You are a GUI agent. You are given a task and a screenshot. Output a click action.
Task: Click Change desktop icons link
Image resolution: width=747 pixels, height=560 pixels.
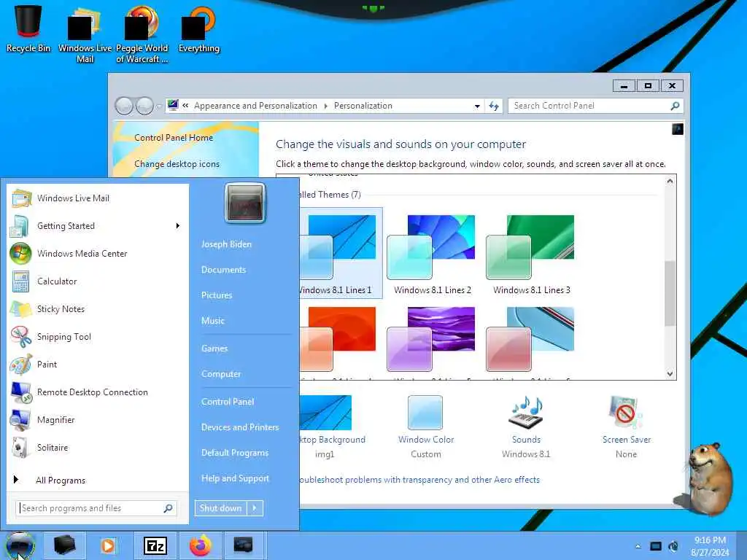click(177, 164)
